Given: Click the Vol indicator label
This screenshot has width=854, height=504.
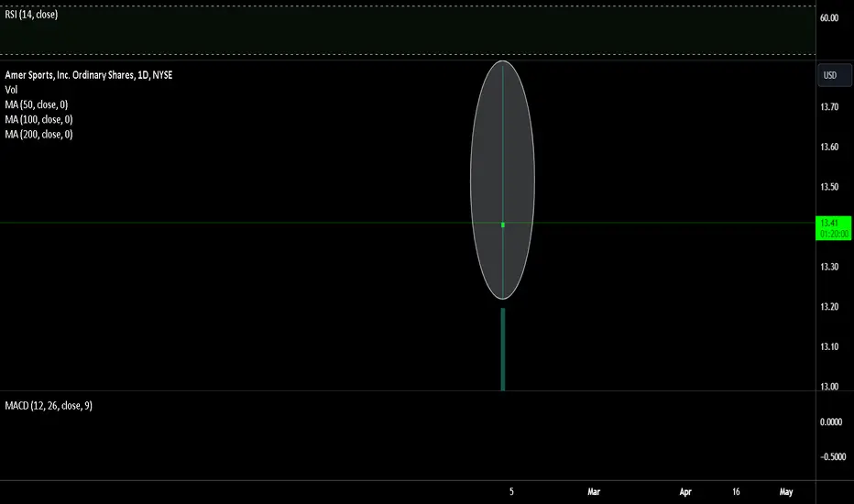Looking at the screenshot, I should pyautogui.click(x=11, y=90).
